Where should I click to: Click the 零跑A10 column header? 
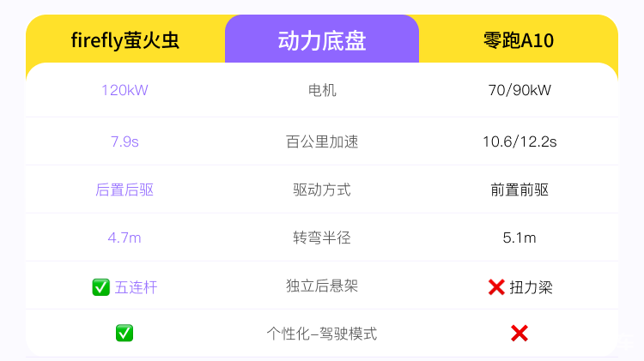coord(519,40)
